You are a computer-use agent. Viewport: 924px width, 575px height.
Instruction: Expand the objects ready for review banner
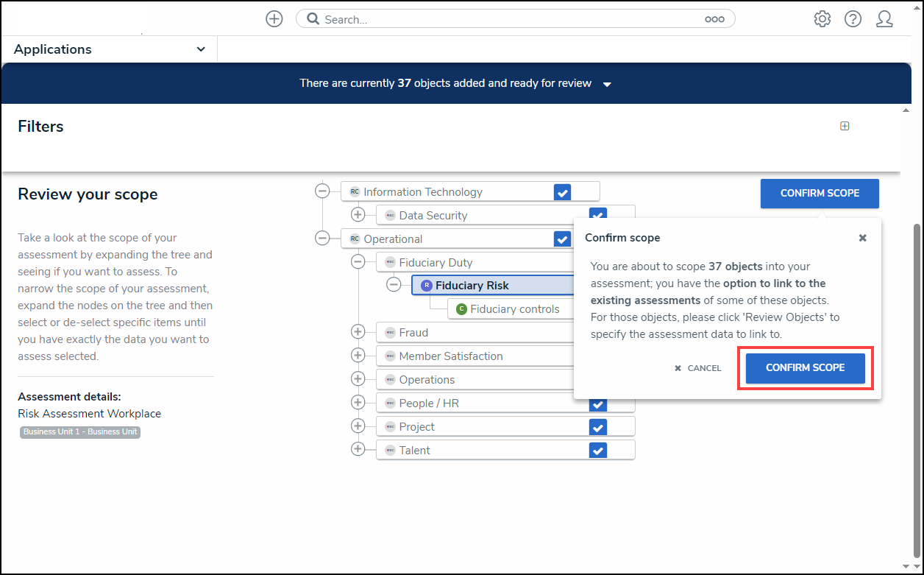pyautogui.click(x=607, y=84)
